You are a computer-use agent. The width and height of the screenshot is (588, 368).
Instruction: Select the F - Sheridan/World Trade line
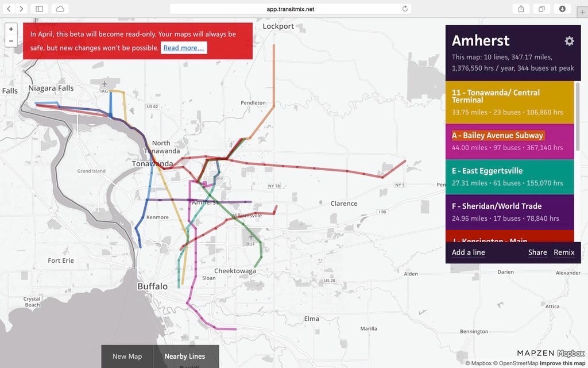(x=510, y=212)
